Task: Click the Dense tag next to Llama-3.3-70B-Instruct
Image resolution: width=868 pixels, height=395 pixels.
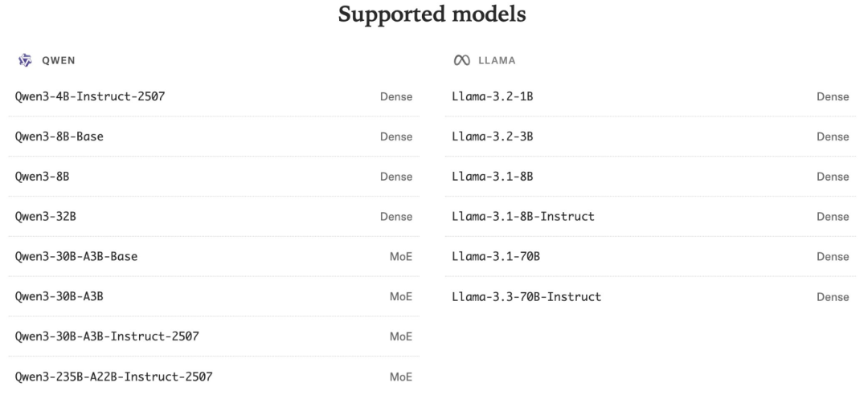Action: coord(833,297)
